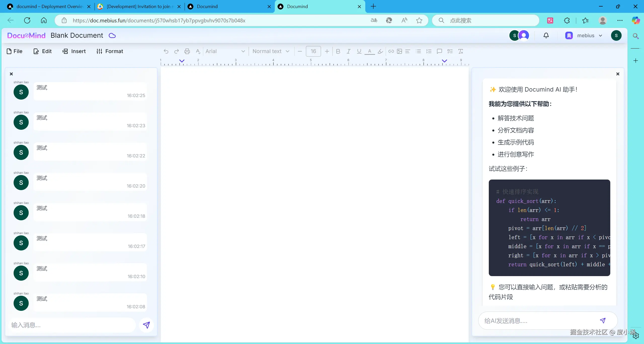Increase the font size with the plus button

click(327, 51)
